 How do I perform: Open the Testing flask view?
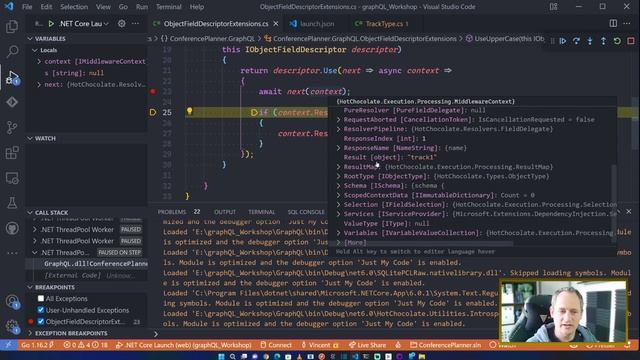tap(12, 203)
